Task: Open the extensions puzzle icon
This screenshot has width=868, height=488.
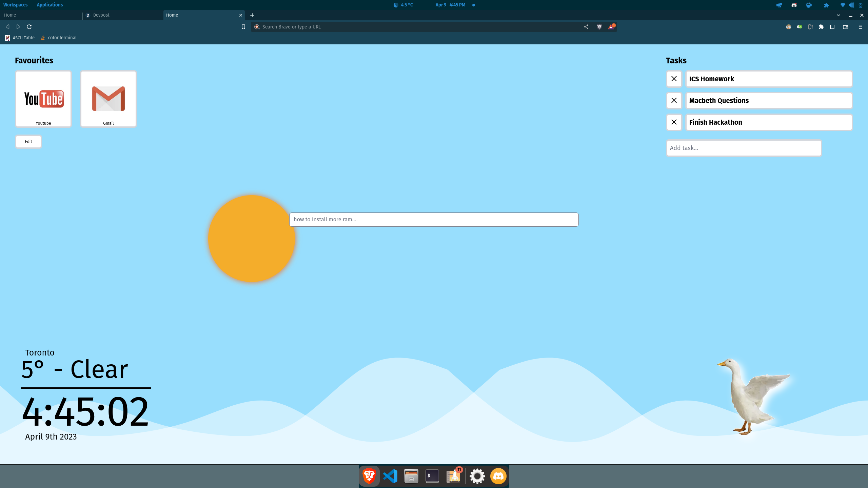Action: pyautogui.click(x=821, y=27)
